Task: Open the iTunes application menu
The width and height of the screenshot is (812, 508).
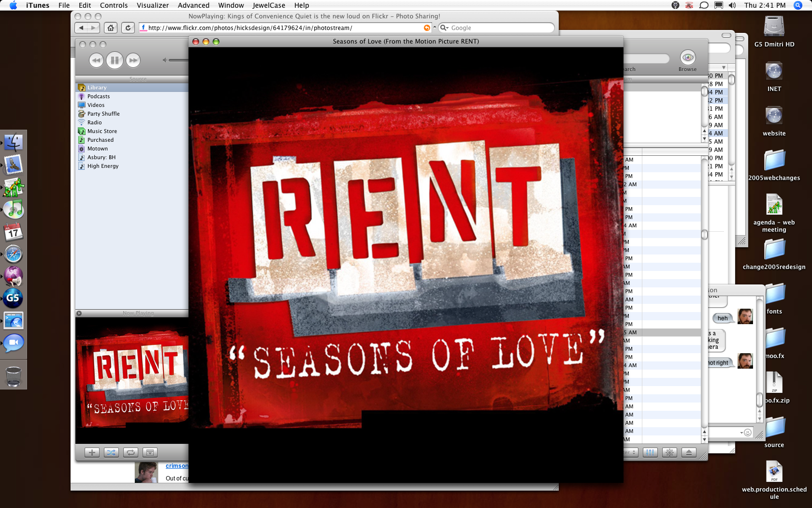Action: point(38,5)
